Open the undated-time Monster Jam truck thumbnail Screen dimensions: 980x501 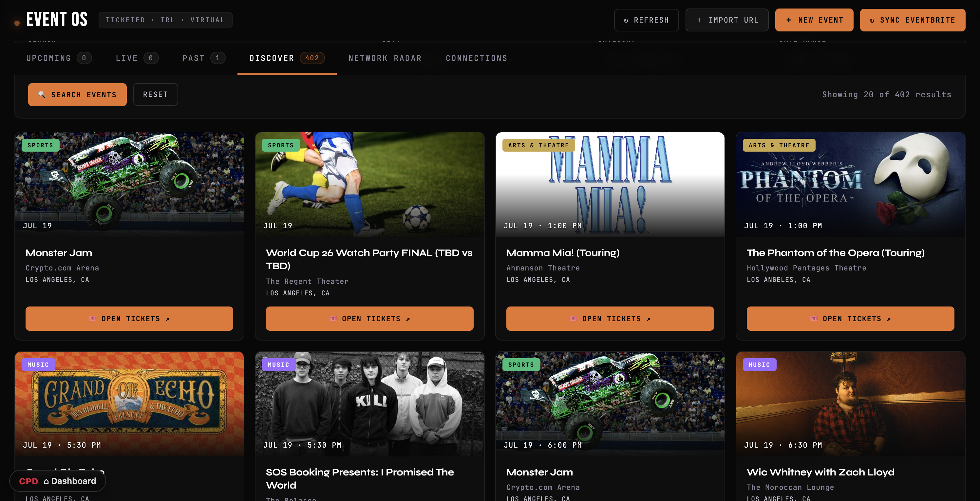(x=129, y=184)
